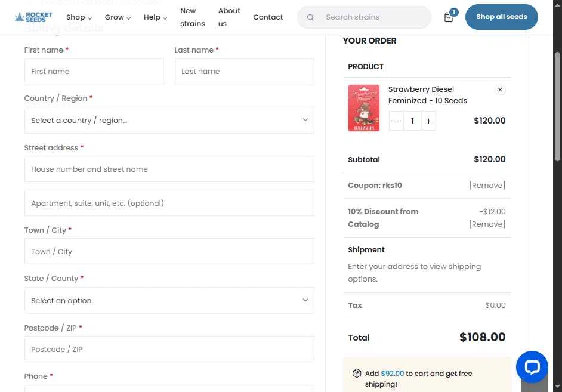
Task: Open the State / County dropdown
Action: 169,300
